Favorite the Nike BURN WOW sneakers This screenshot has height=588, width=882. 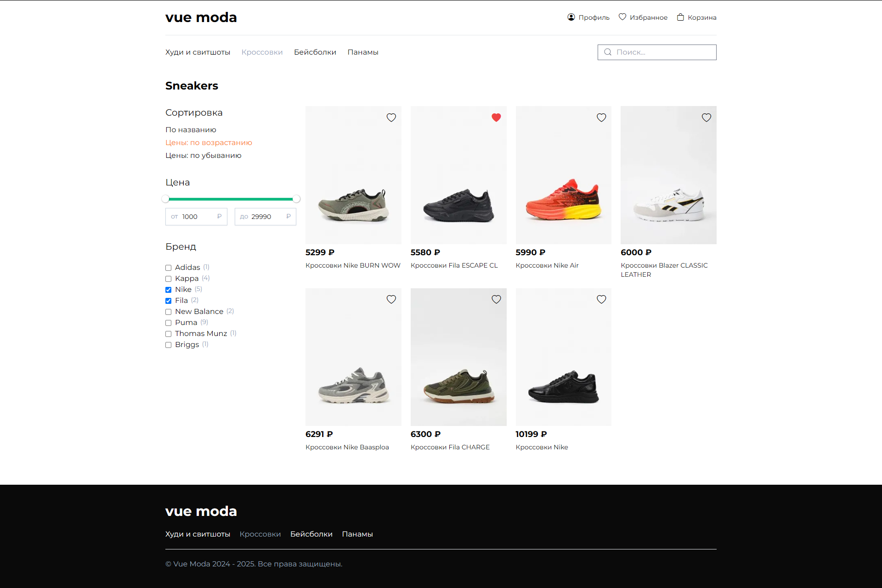(x=391, y=118)
